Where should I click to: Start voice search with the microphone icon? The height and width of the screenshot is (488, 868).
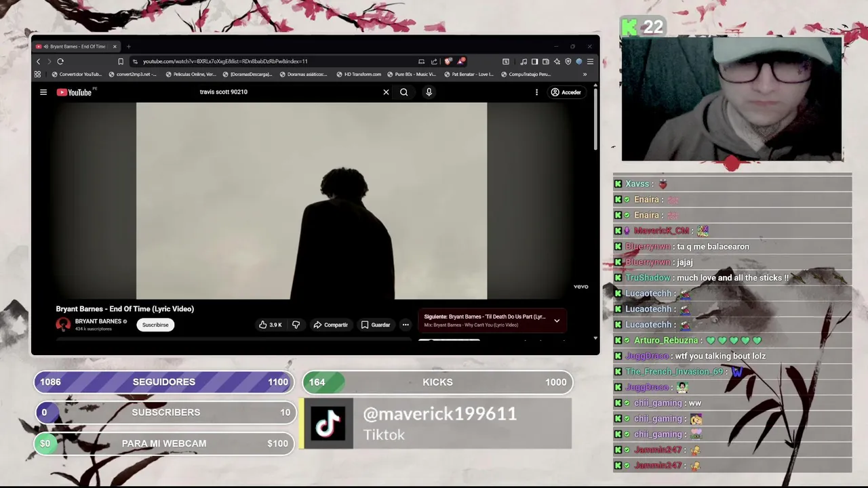tap(429, 92)
